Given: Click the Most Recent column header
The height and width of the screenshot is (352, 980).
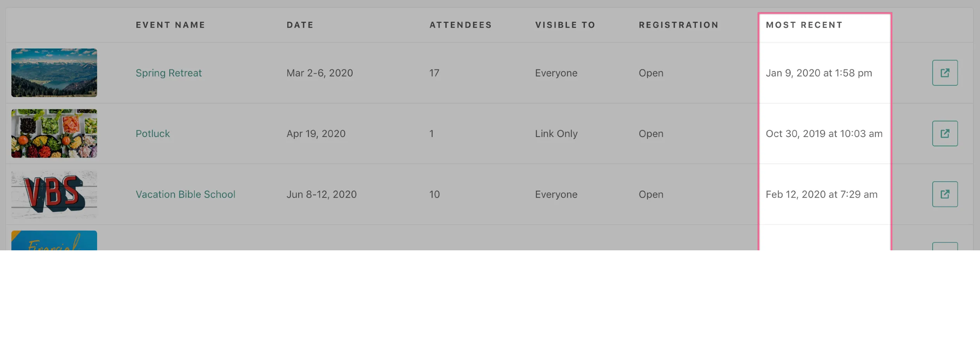Looking at the screenshot, I should (x=804, y=25).
